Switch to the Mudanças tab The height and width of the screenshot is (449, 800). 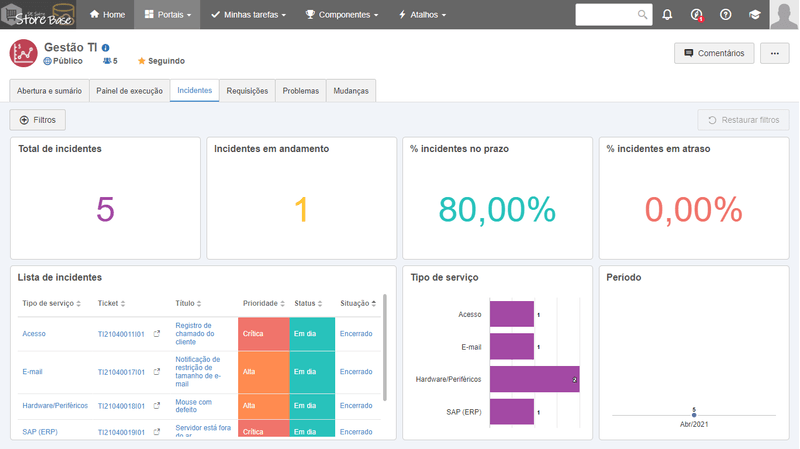[x=351, y=91]
